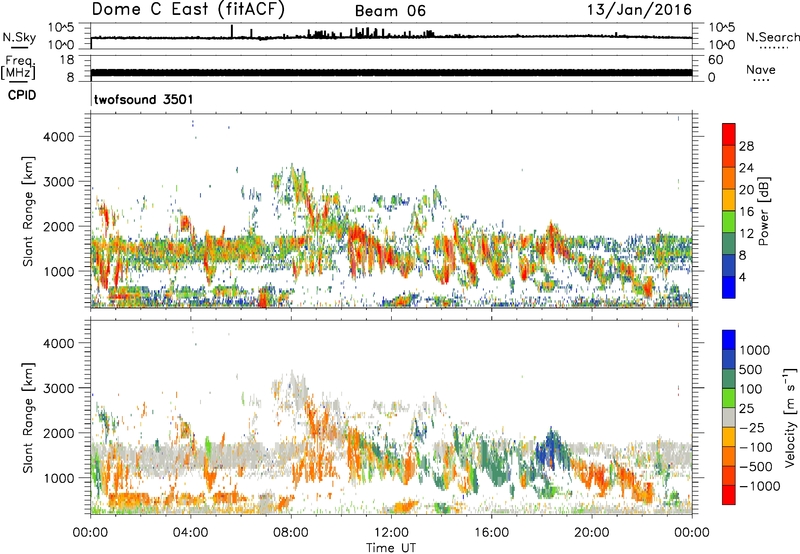Select the 'N.Sky' legend label
This screenshot has width=800, height=554.
(x=19, y=37)
